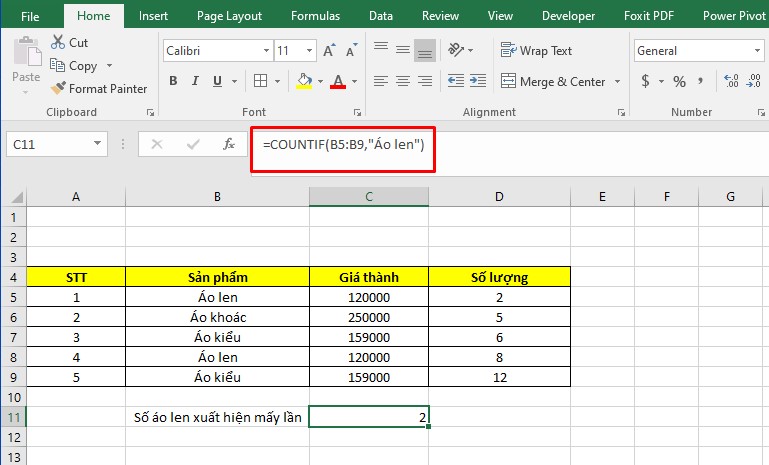769x465 pixels.
Task: Set bottom vertical alignment
Action: click(x=425, y=51)
